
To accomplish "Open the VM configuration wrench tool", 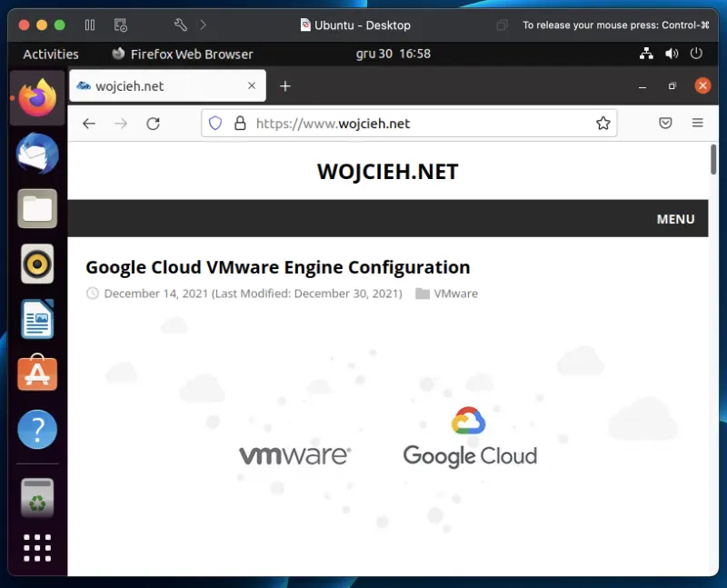I will (179, 25).
